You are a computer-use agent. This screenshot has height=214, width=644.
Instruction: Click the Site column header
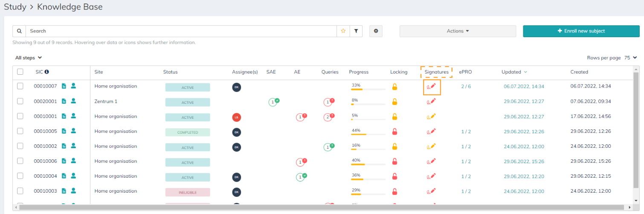coord(99,72)
